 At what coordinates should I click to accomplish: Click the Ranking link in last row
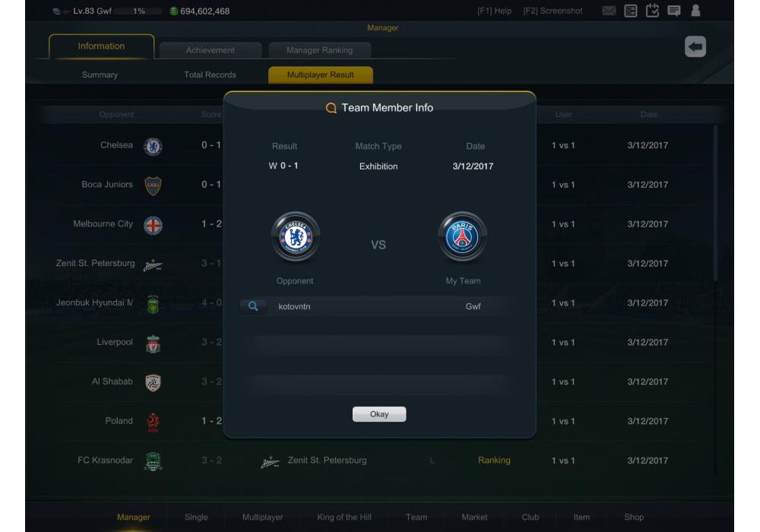[494, 461]
